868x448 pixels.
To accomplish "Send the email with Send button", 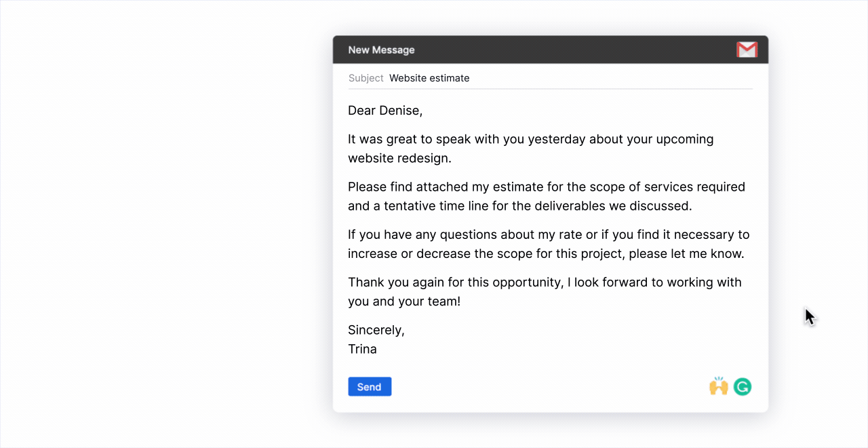I will pos(370,387).
